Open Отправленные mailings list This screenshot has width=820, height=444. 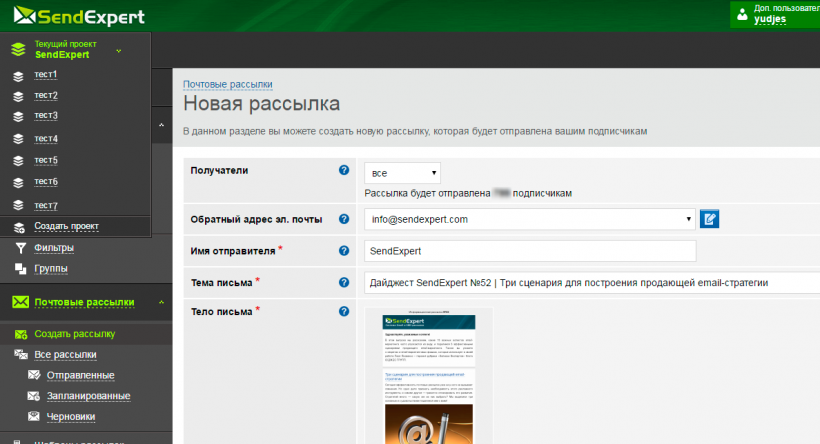(81, 375)
